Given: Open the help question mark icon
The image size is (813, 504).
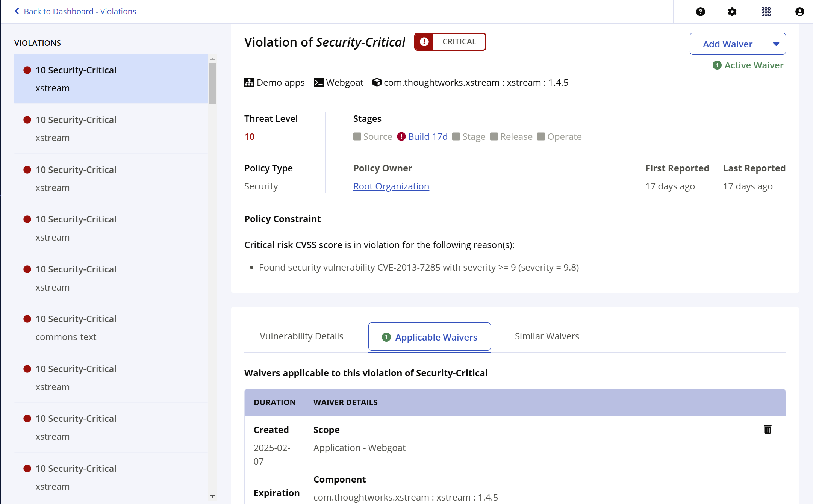Looking at the screenshot, I should tap(700, 12).
